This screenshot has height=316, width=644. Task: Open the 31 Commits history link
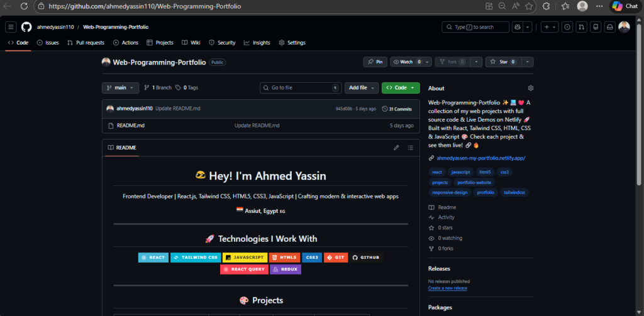click(x=397, y=109)
